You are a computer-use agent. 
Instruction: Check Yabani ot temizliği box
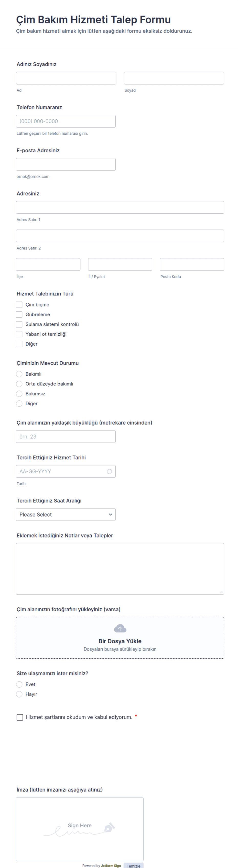click(x=19, y=334)
